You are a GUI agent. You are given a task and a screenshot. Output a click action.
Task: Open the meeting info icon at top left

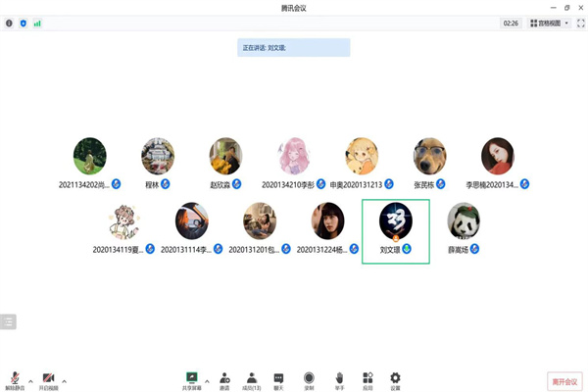click(x=9, y=24)
